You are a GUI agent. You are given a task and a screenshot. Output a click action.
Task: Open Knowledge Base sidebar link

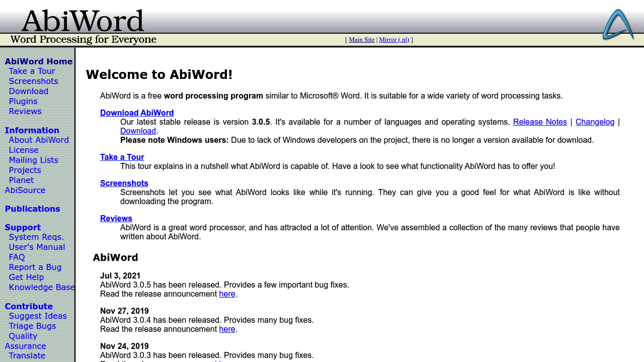[42, 287]
